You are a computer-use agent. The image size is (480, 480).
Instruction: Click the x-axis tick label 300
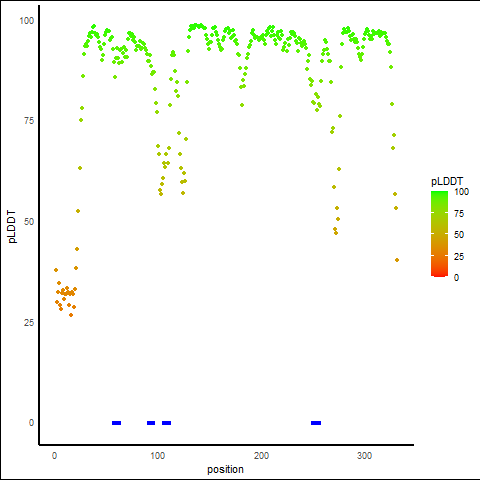[x=364, y=456]
